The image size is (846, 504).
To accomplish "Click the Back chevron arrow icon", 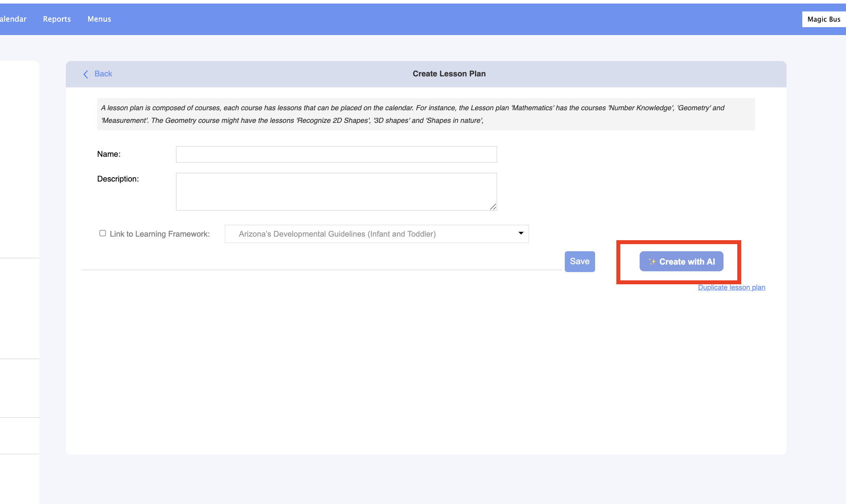I will pyautogui.click(x=85, y=74).
